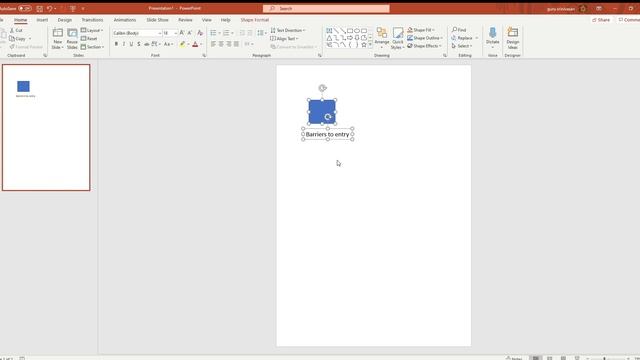Screen dimensions: 640x360
Task: Switch to the Shape Format tab
Action: (254, 20)
